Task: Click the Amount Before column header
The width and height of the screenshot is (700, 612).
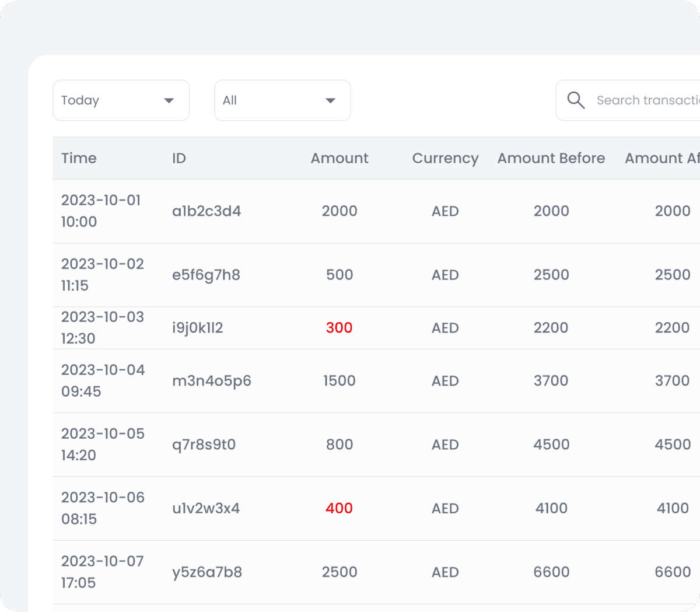Action: pos(551,158)
